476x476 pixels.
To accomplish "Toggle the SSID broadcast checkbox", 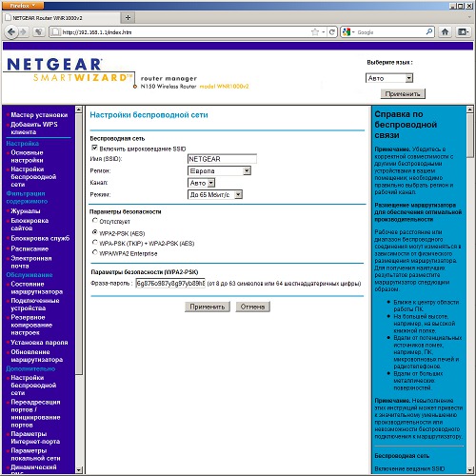I will [94, 148].
